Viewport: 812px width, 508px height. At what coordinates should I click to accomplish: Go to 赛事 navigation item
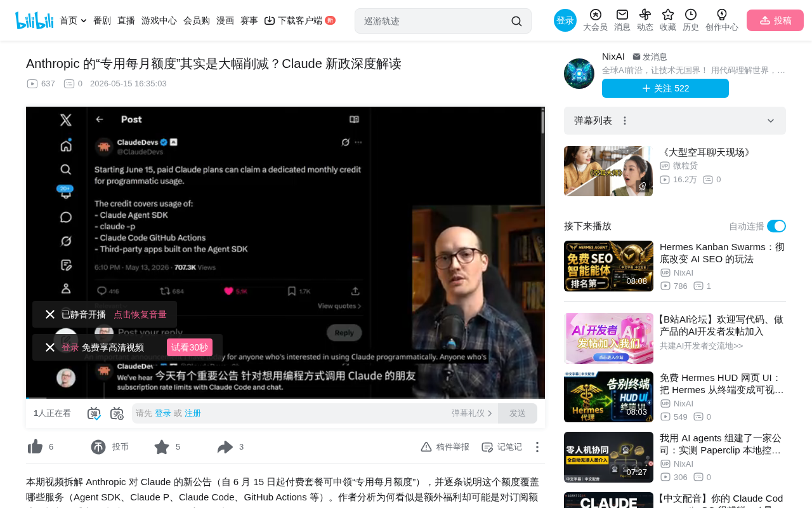(x=249, y=20)
